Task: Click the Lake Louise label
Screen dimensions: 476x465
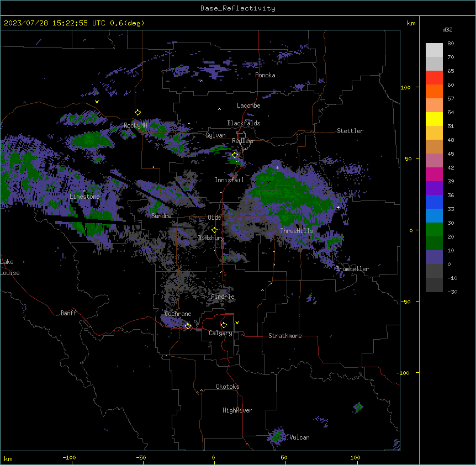Action: point(10,267)
